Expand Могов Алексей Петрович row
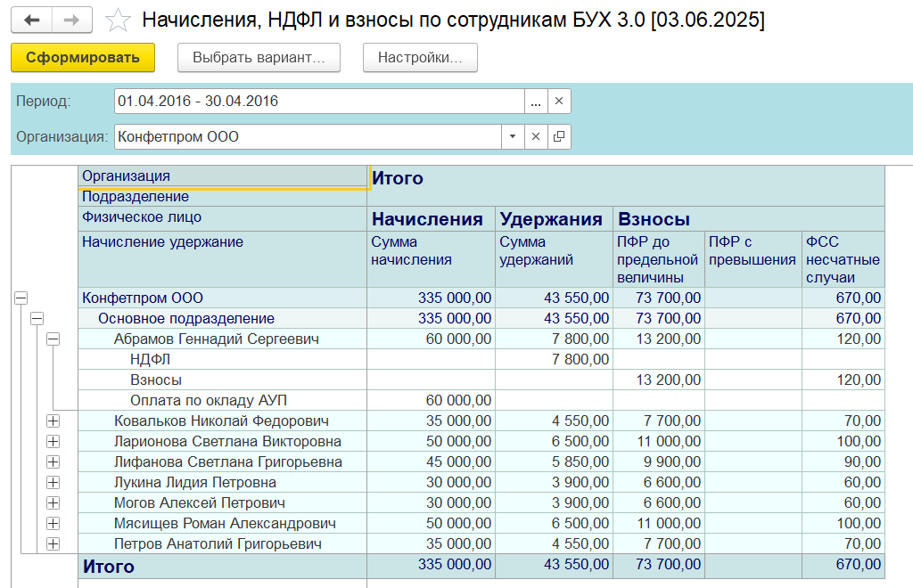This screenshot has height=588, width=913. pyautogui.click(x=53, y=502)
